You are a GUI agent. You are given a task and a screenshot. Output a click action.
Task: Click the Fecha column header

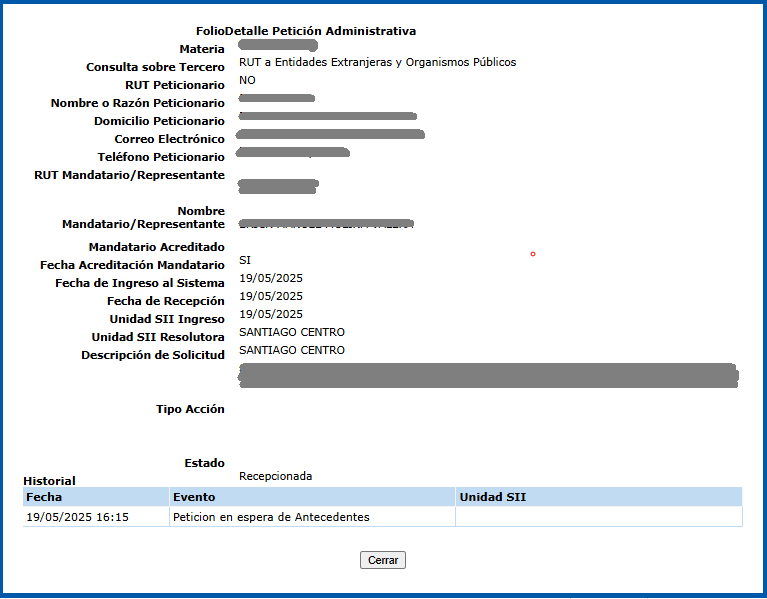(96, 497)
